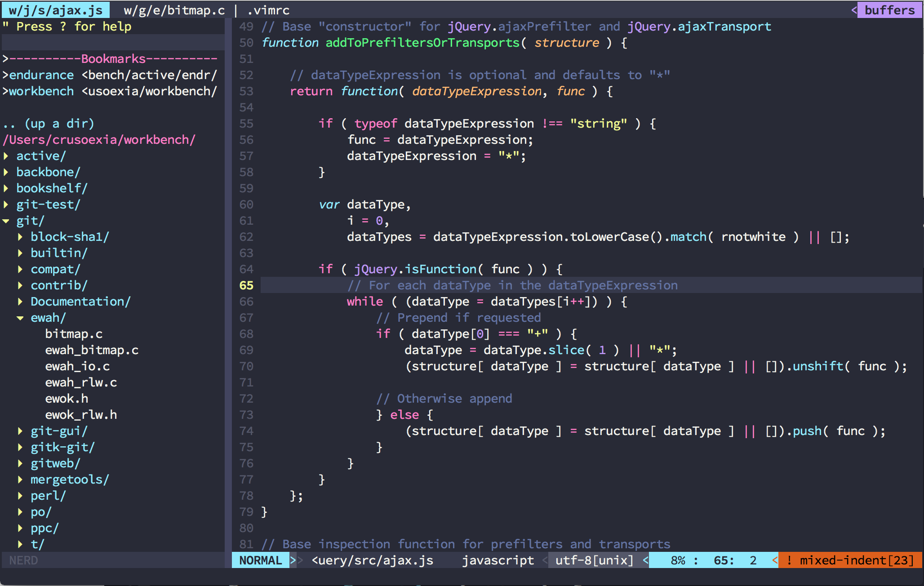Click the 'Press ? for help' hint
924x586 pixels.
tap(74, 27)
